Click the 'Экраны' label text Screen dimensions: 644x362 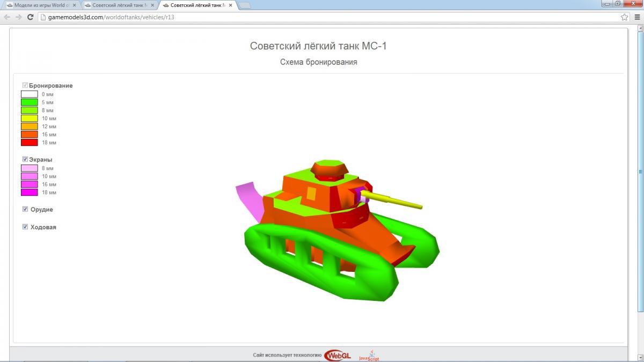point(41,160)
